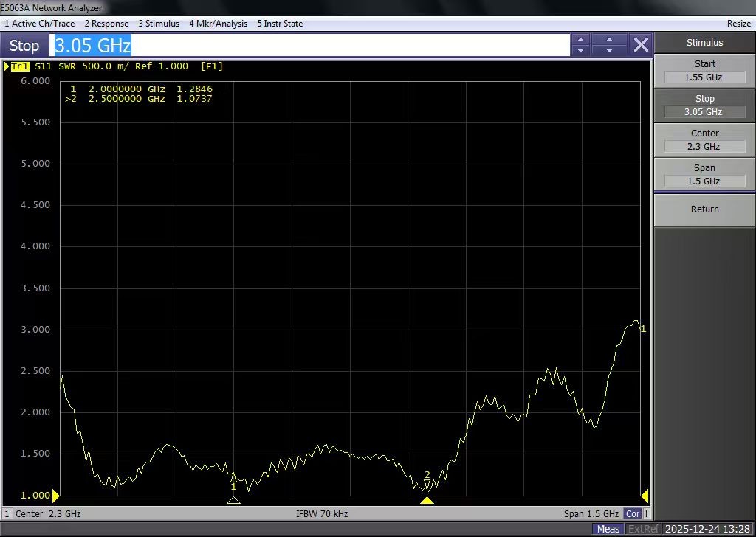Screen dimensions: 756x537
Task: Open the Mkr/Analysis menu
Action: click(x=218, y=24)
